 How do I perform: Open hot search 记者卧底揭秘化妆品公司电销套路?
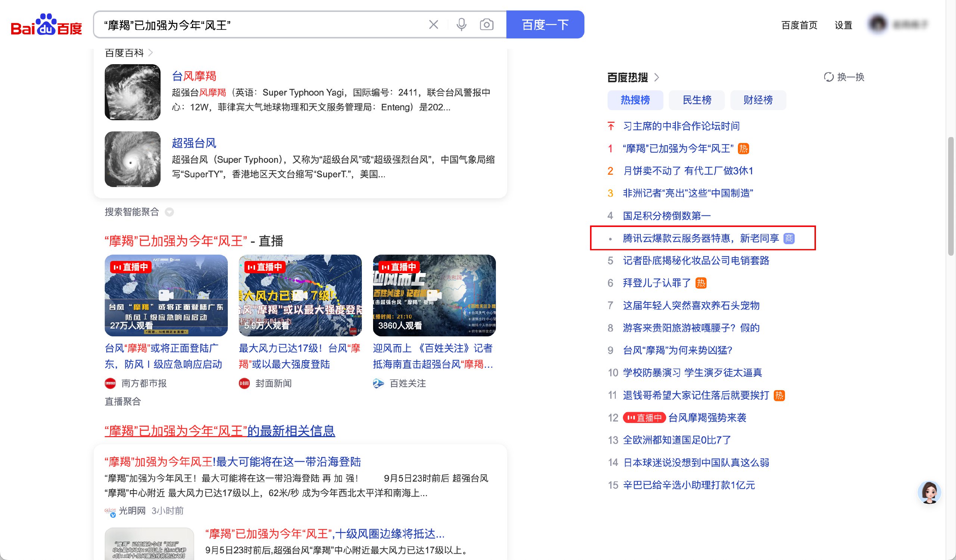point(696,261)
